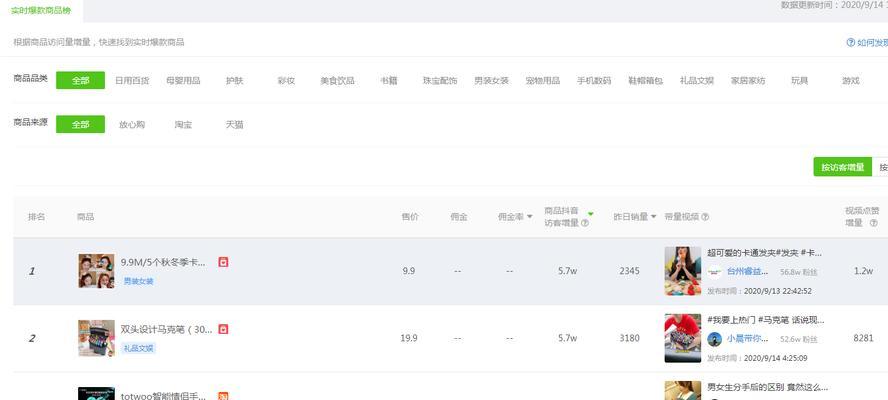This screenshot has width=888, height=400.
Task: Filter product source by 天猫
Action: pos(234,125)
